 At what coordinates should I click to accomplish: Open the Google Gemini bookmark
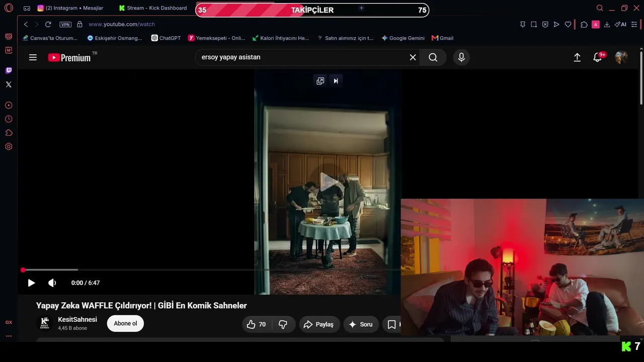(x=403, y=38)
